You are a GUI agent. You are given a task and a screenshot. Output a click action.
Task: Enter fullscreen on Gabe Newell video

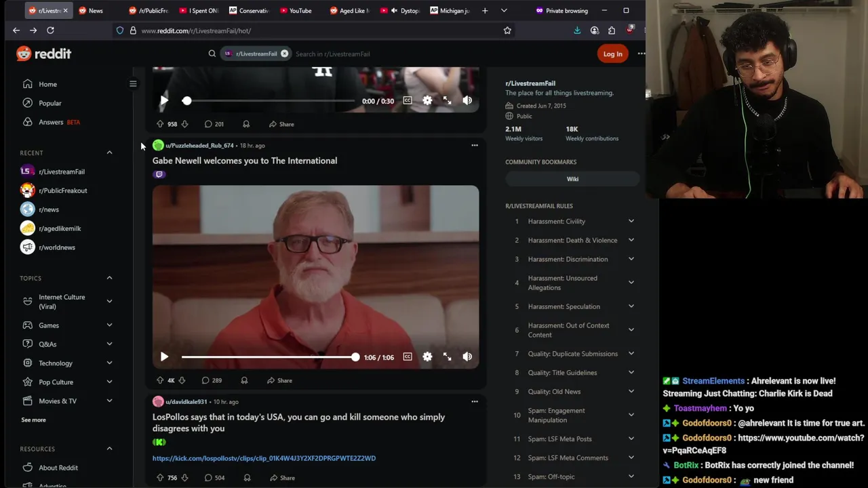(447, 357)
